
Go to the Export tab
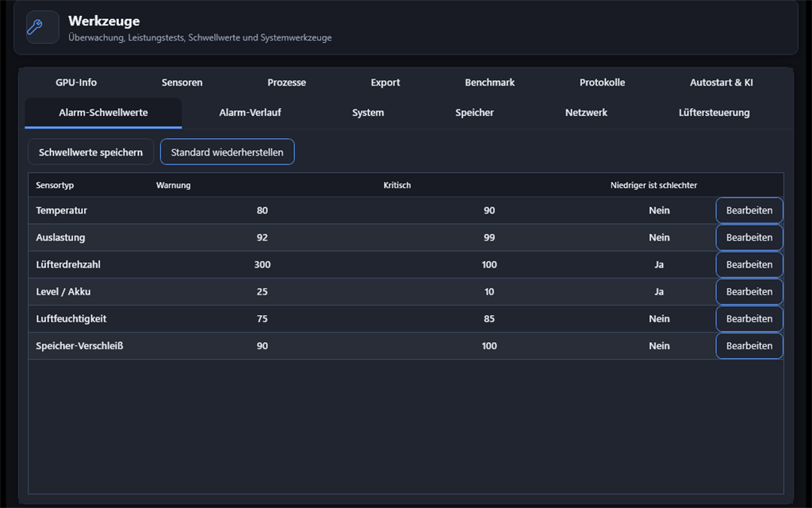(385, 83)
